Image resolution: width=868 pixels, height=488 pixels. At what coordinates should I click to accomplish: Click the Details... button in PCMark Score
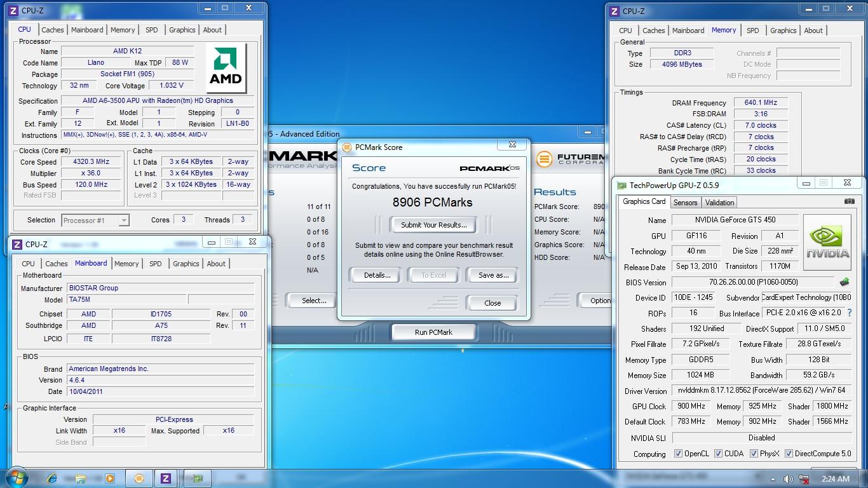[377, 275]
